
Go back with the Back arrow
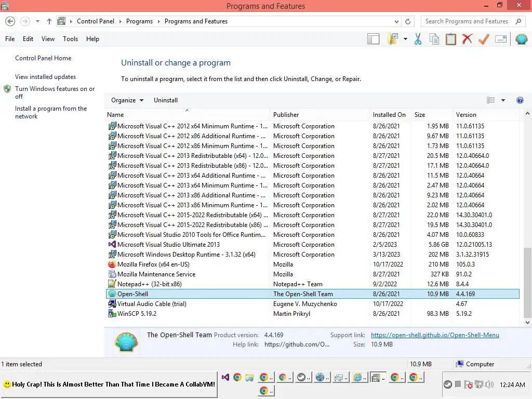(10, 21)
